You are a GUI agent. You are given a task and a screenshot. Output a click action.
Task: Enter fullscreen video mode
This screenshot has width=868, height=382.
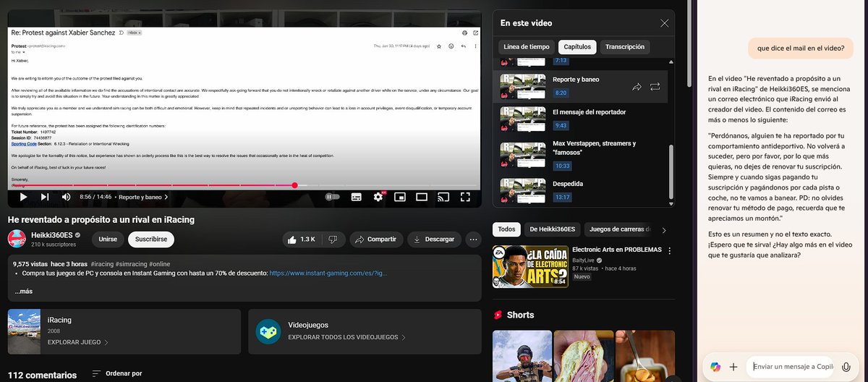pos(466,197)
